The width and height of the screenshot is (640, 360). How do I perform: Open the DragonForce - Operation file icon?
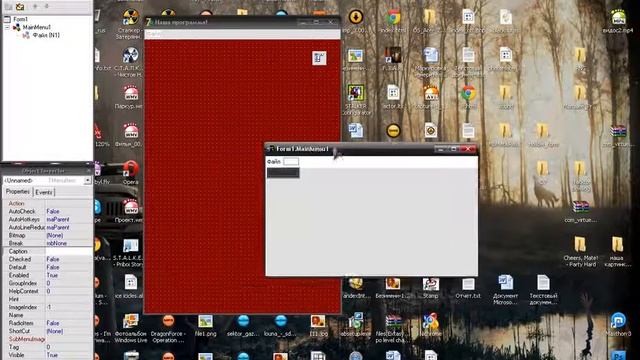[x=168, y=328]
